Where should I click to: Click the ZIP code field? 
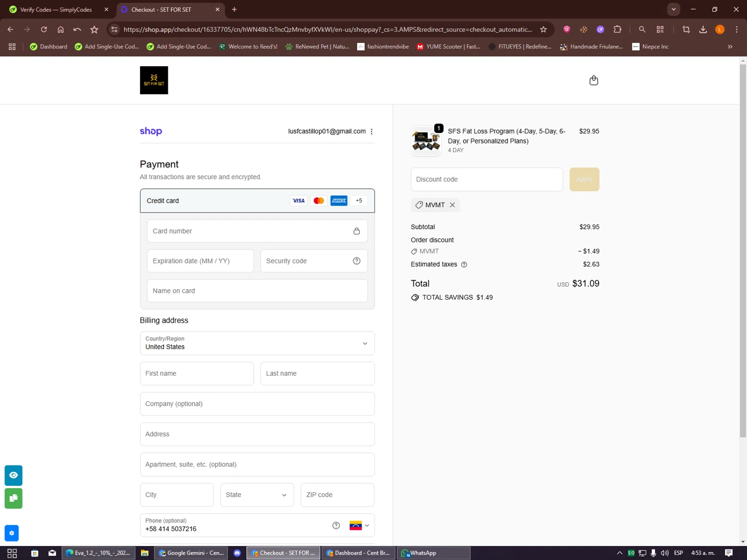click(x=337, y=495)
